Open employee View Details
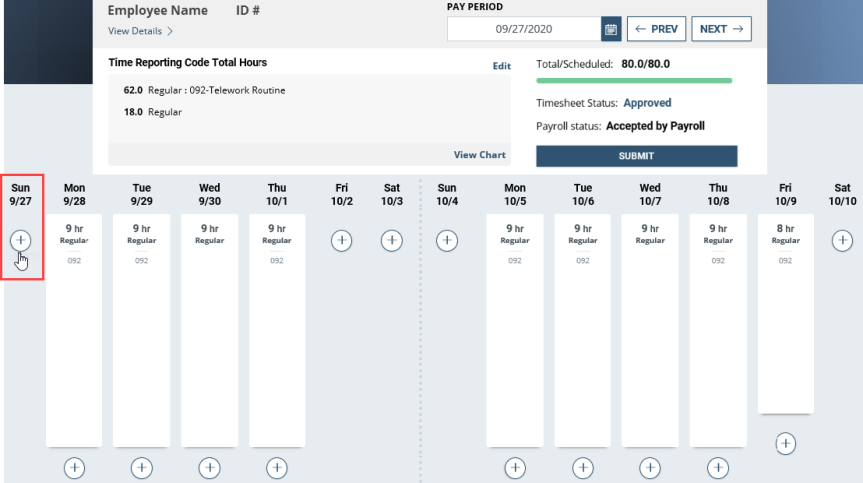The height and width of the screenshot is (483, 863). click(140, 31)
